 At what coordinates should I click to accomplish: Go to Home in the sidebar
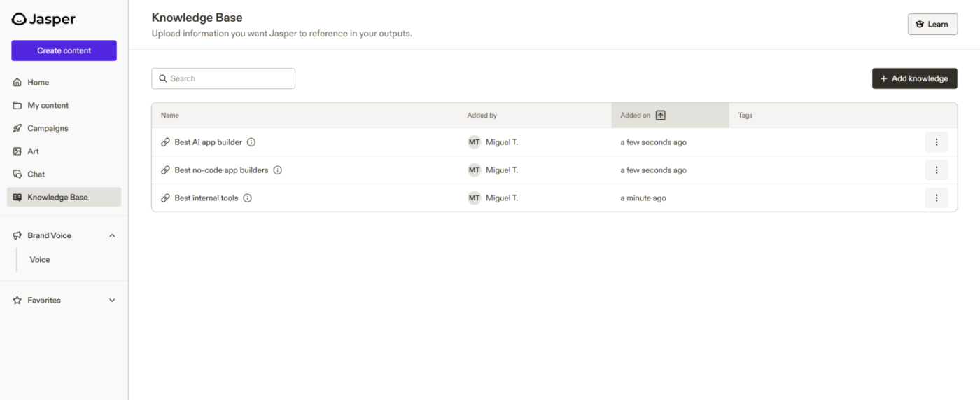pos(64,83)
